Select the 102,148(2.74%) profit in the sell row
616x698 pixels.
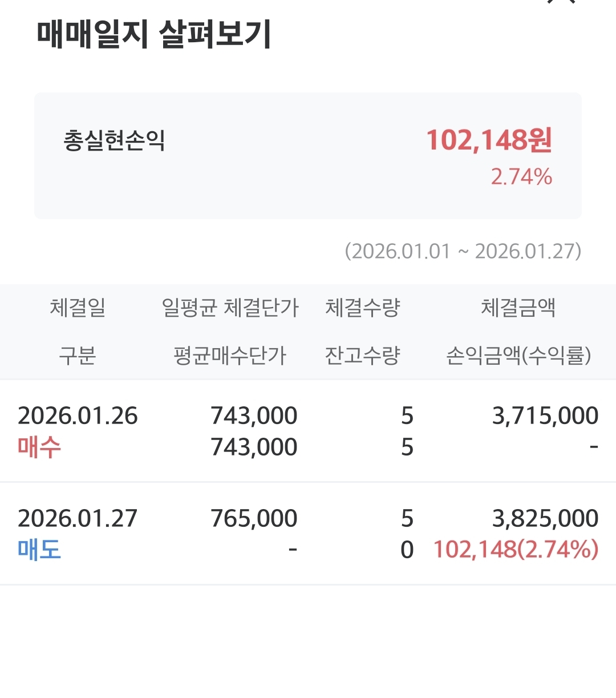coord(516,550)
